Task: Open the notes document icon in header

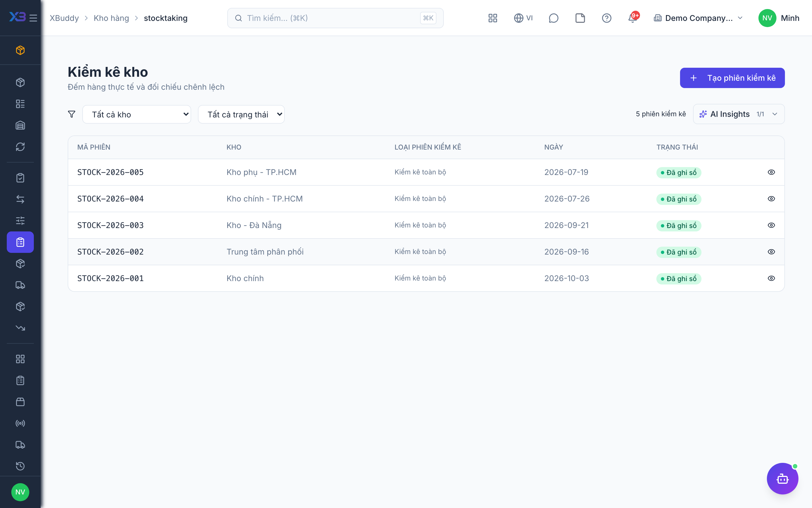Action: point(580,18)
